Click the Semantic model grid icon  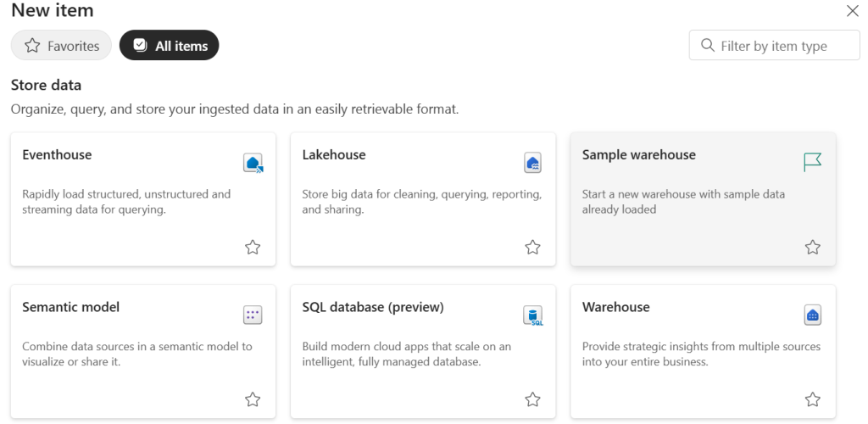pos(253,315)
